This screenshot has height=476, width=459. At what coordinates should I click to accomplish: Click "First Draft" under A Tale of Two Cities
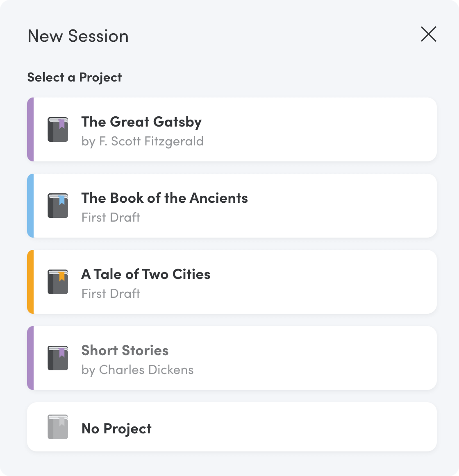111,294
